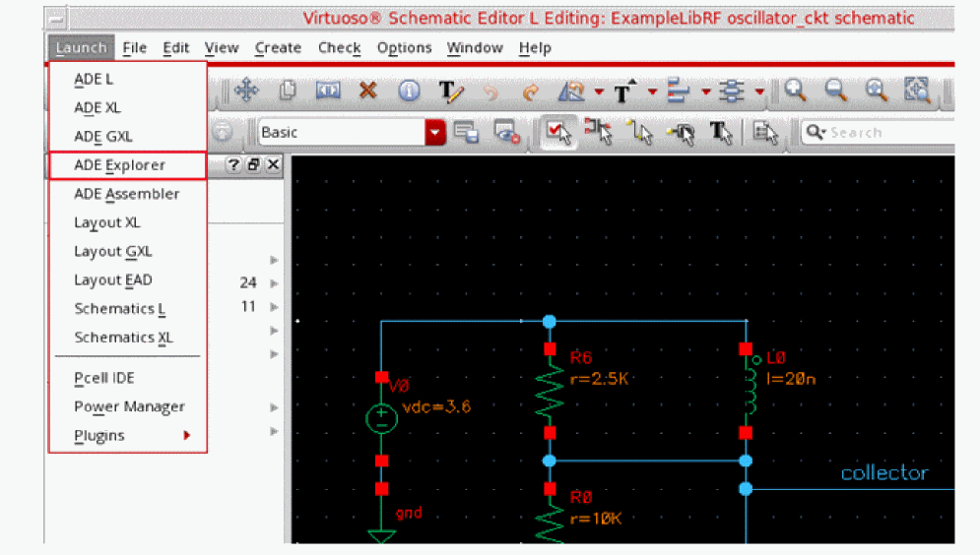
Task: Click the Stretch tool icon
Action: 327,91
